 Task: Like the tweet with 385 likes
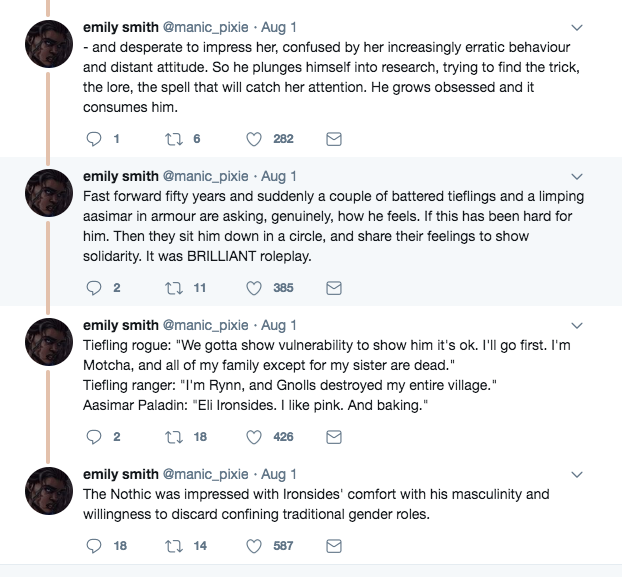(254, 287)
